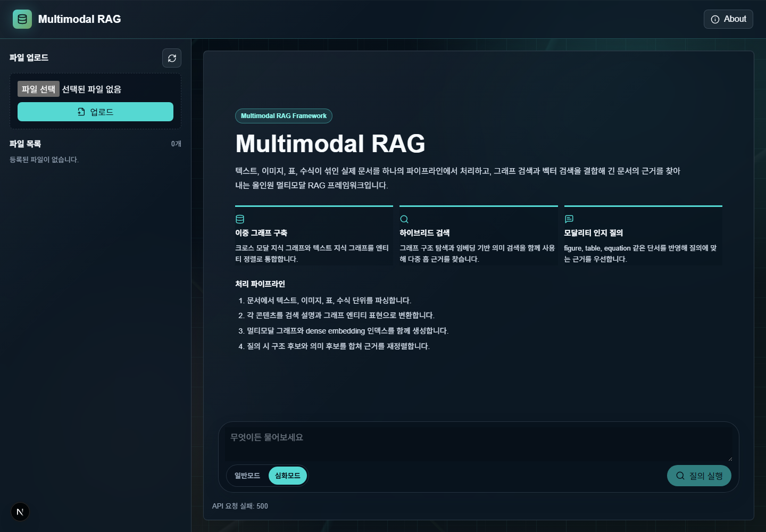This screenshot has height=532, width=766.
Task: Click the 0개 file count label
Action: pos(176,144)
